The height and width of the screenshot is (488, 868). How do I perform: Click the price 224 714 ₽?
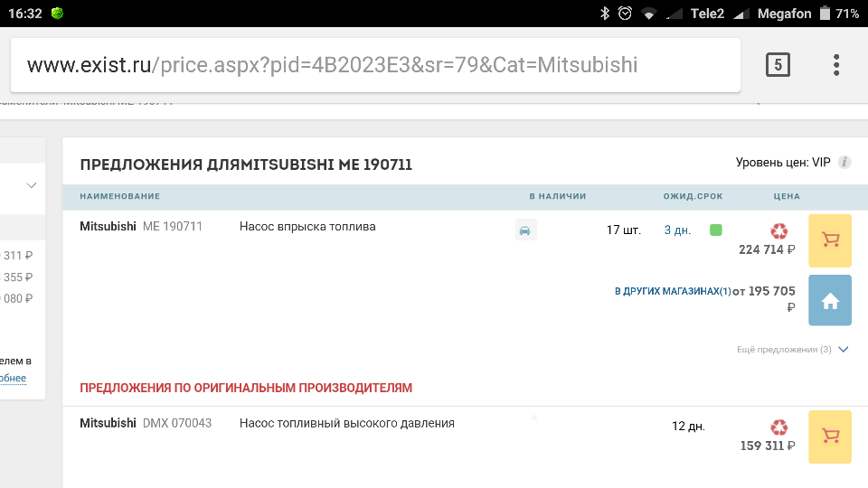point(767,249)
